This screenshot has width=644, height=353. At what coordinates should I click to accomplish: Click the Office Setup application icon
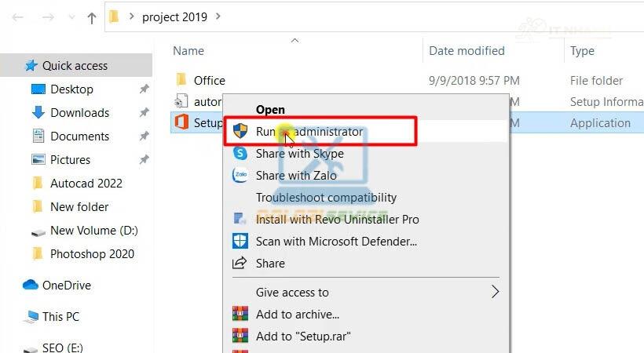click(x=181, y=122)
